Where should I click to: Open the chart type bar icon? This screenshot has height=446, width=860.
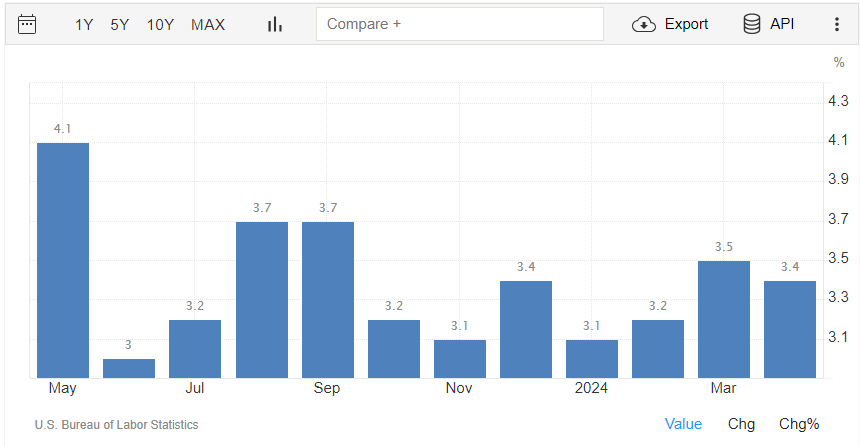tap(275, 24)
